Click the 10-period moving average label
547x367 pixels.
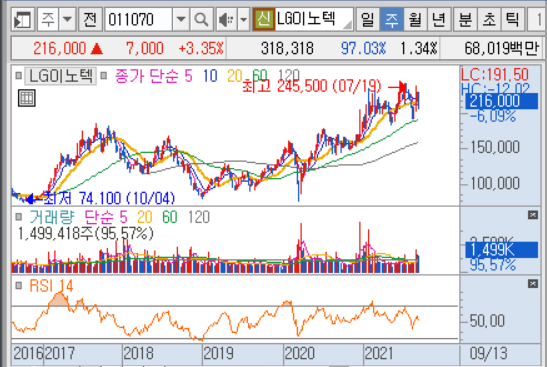210,76
